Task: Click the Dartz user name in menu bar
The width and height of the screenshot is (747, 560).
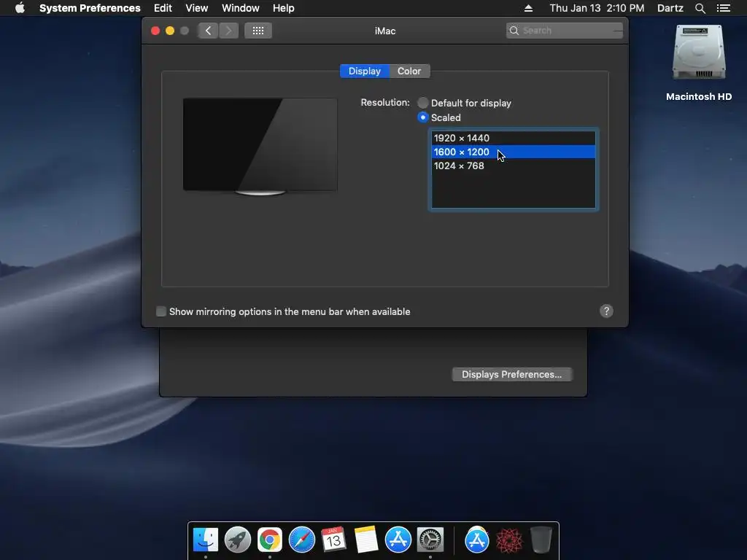Action: [670, 8]
